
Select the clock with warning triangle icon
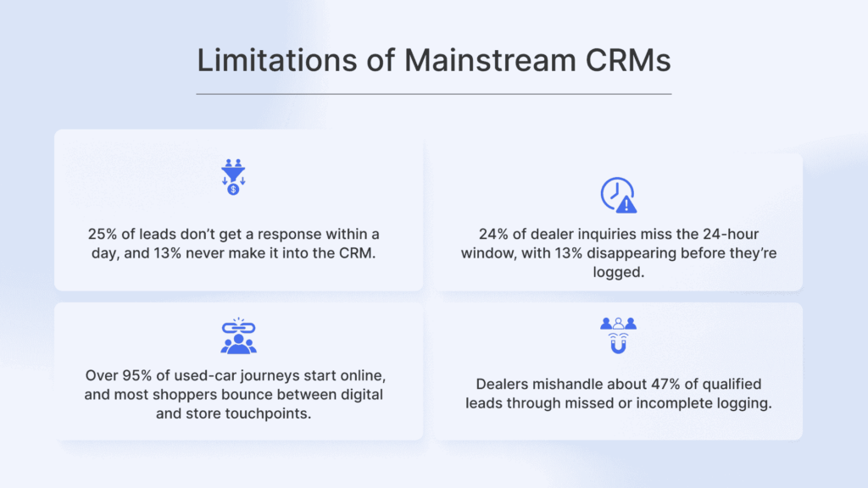[x=618, y=196]
